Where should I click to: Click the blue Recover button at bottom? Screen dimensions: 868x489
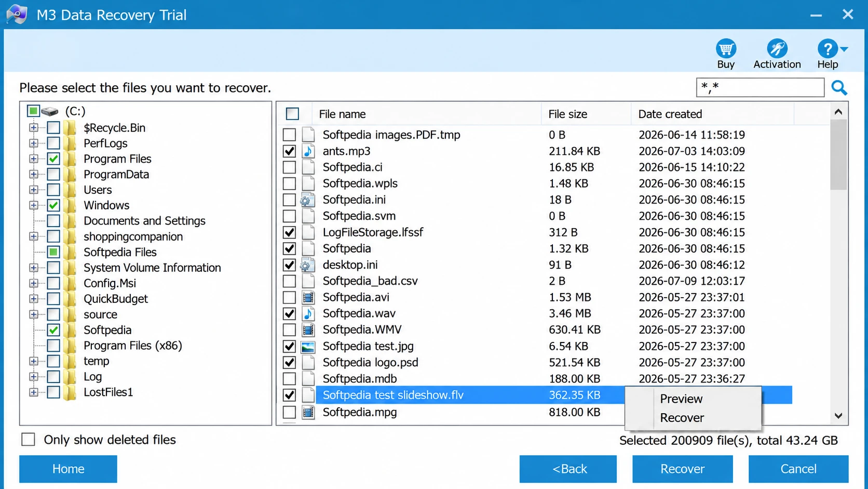[682, 469]
